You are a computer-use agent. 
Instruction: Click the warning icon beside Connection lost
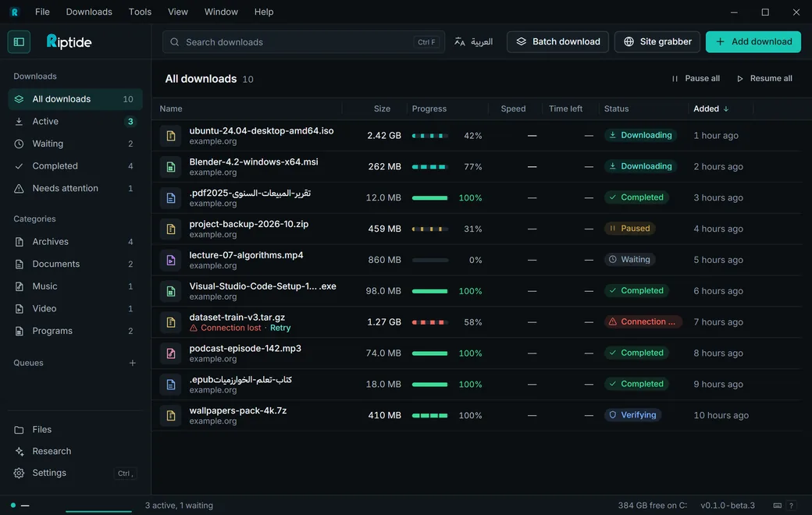pos(194,328)
